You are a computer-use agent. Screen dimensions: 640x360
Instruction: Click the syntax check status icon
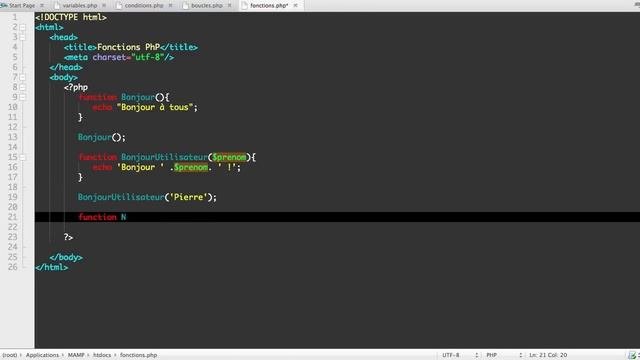pyautogui.click(x=632, y=355)
